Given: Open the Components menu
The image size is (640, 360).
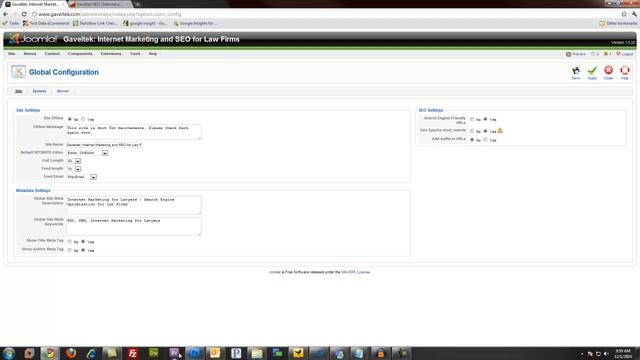Looking at the screenshot, I should [x=80, y=54].
